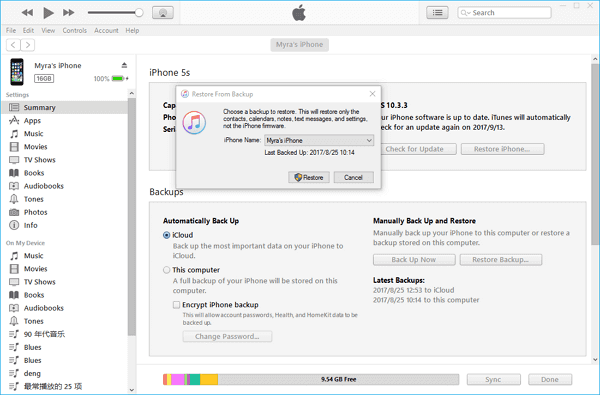600x395 pixels.
Task: Cancel the Restore From Backup dialog
Action: point(354,177)
